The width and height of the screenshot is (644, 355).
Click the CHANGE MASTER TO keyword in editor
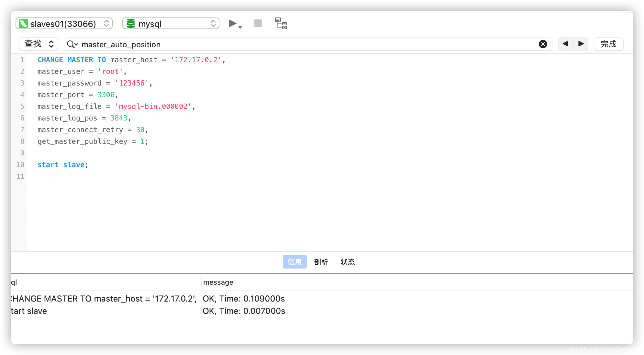[x=72, y=60]
